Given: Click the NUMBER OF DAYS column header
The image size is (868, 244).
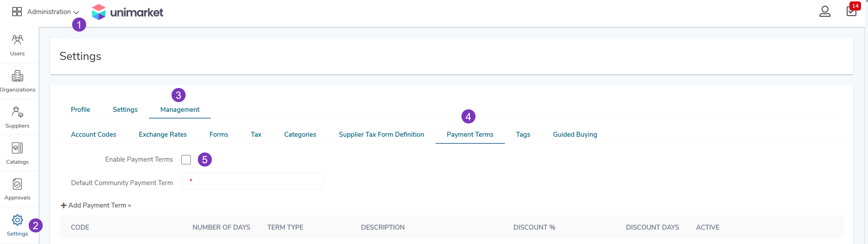Looking at the screenshot, I should (221, 227).
